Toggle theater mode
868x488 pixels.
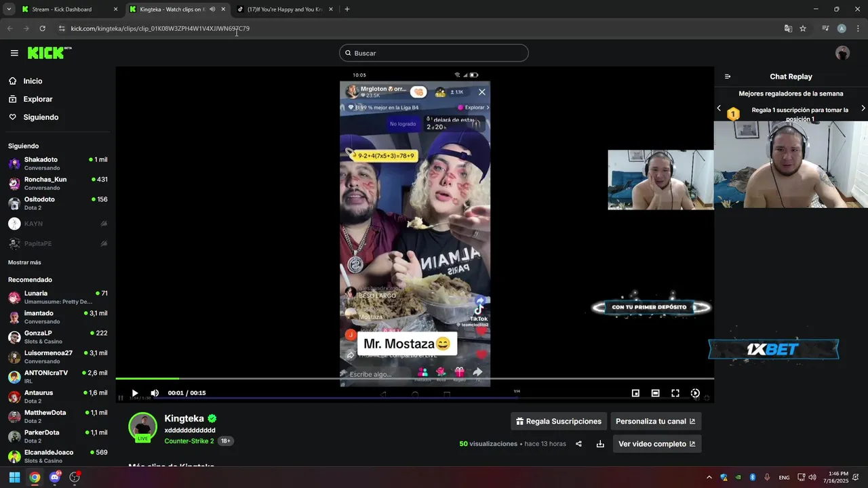[x=655, y=393]
